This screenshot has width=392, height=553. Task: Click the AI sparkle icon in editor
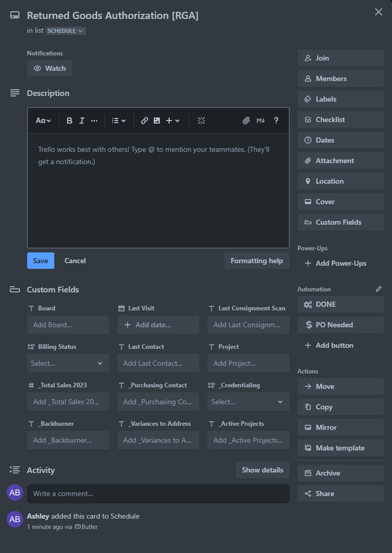click(201, 121)
